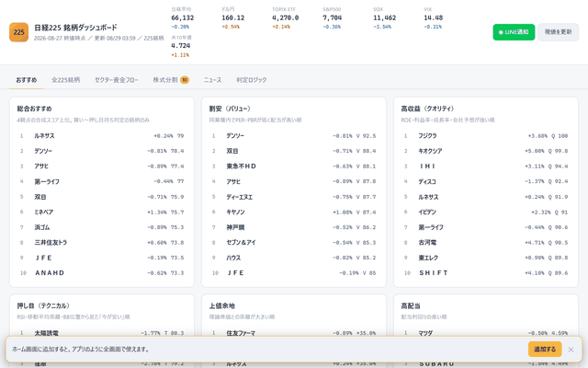
Task: Select the 東エレク row
Action: point(486,258)
